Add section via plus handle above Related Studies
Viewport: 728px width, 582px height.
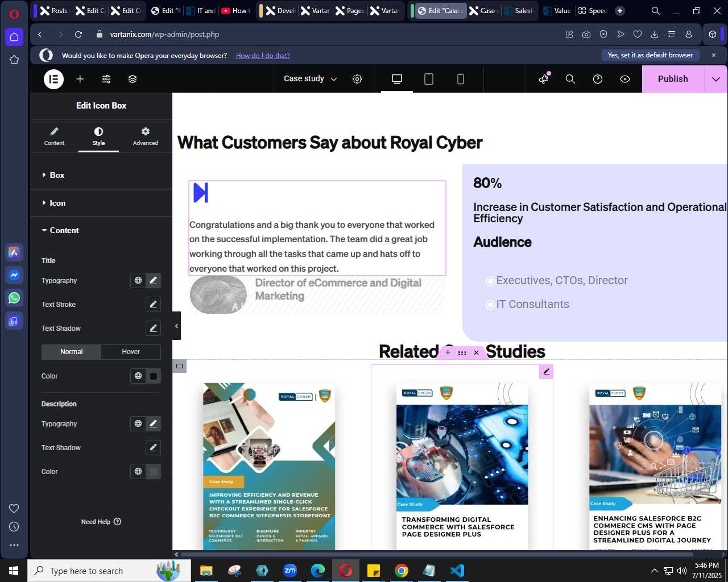pyautogui.click(x=448, y=353)
